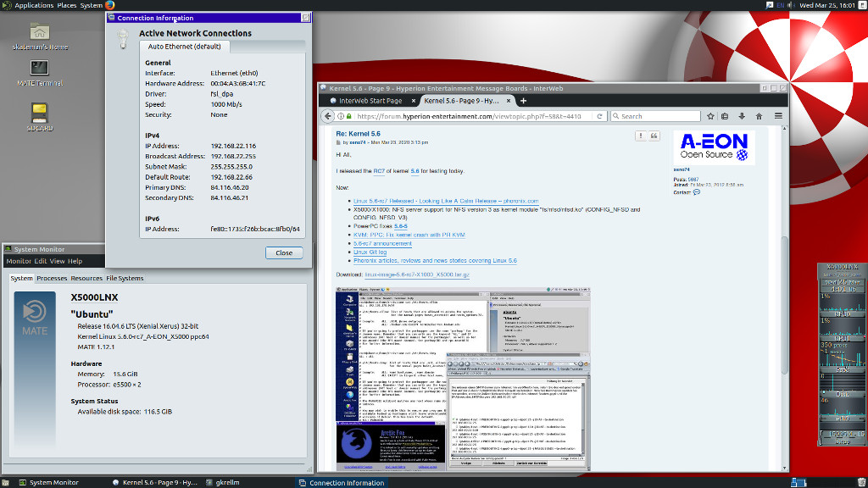868x488 pixels.
Task: Activate gkrellm in bottom taskbar
Action: coord(223,482)
